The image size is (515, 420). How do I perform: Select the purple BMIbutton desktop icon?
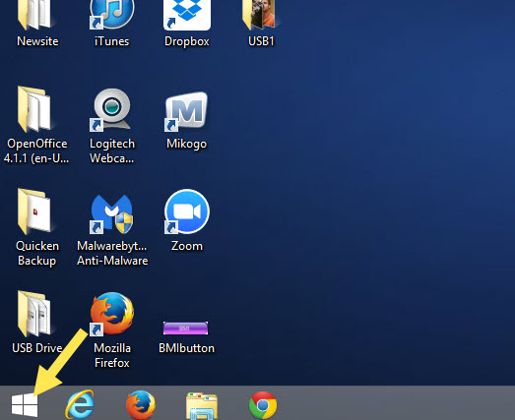pos(185,329)
